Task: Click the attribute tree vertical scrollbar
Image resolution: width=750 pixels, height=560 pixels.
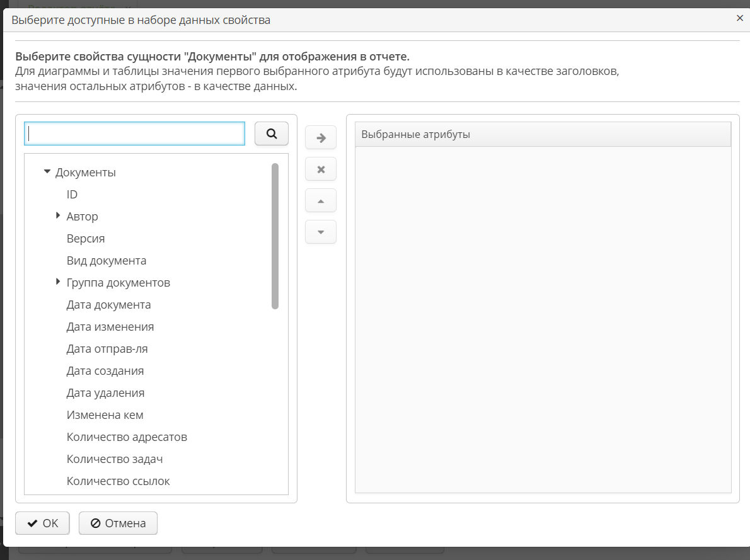Action: [275, 236]
